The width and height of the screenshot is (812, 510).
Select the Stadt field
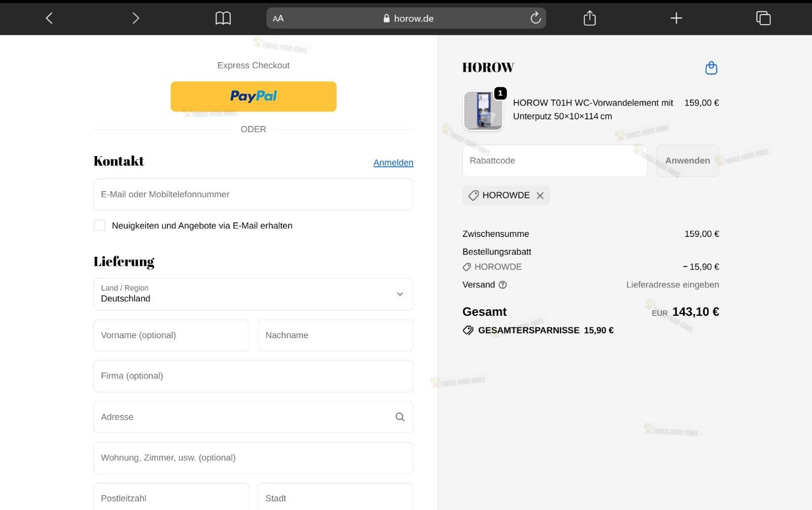[336, 497]
